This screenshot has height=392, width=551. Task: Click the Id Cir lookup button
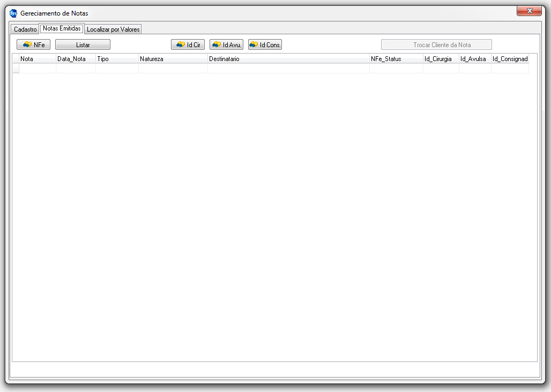[x=188, y=45]
